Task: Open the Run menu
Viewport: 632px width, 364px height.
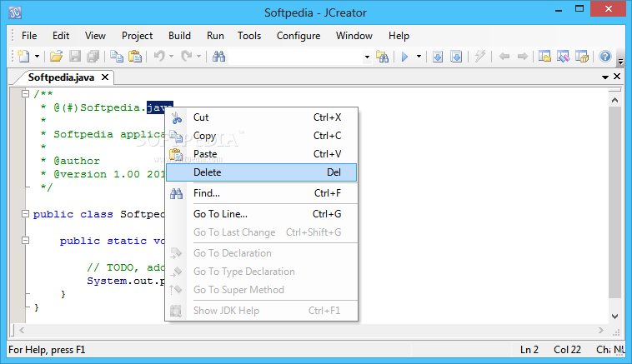Action: tap(215, 36)
